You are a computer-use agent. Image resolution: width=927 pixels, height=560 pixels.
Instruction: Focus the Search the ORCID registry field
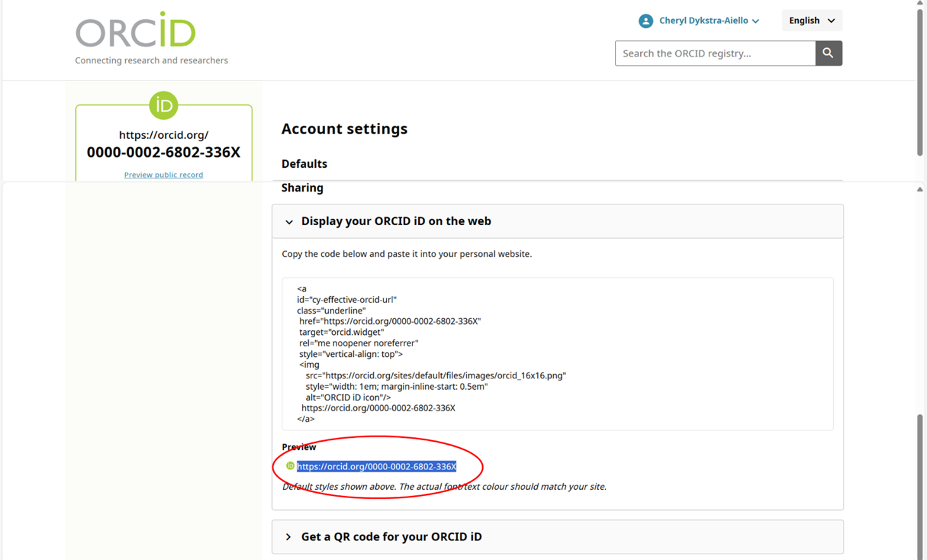coord(714,53)
